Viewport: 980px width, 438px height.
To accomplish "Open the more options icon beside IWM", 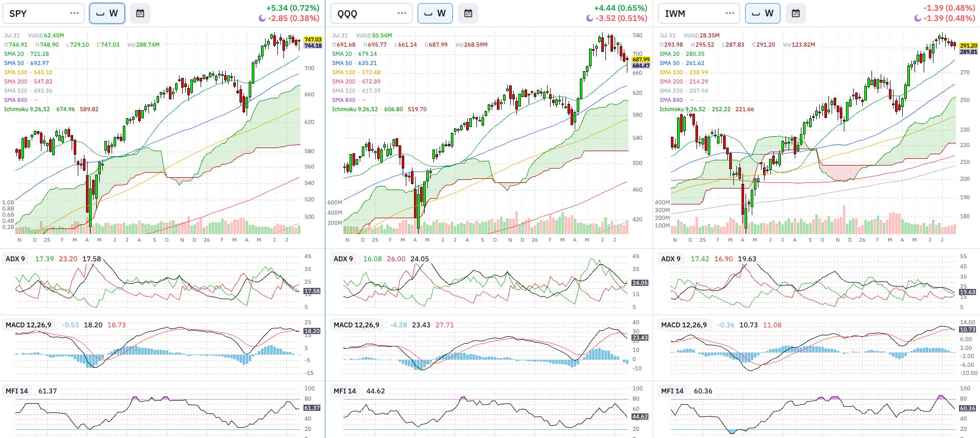I will [x=730, y=13].
